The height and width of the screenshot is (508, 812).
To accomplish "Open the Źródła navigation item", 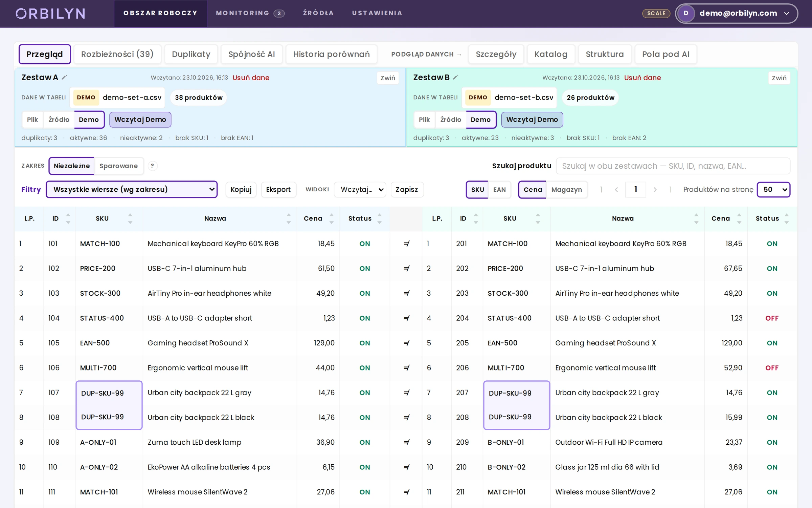I will (x=318, y=13).
